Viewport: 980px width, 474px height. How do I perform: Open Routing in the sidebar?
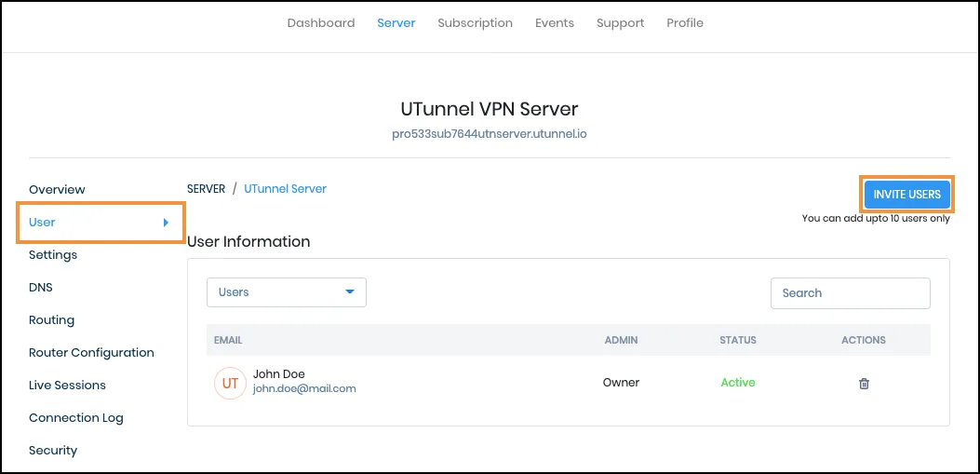pyautogui.click(x=51, y=319)
